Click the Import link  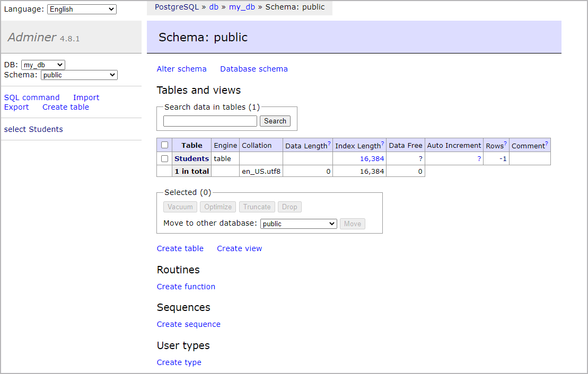click(86, 97)
